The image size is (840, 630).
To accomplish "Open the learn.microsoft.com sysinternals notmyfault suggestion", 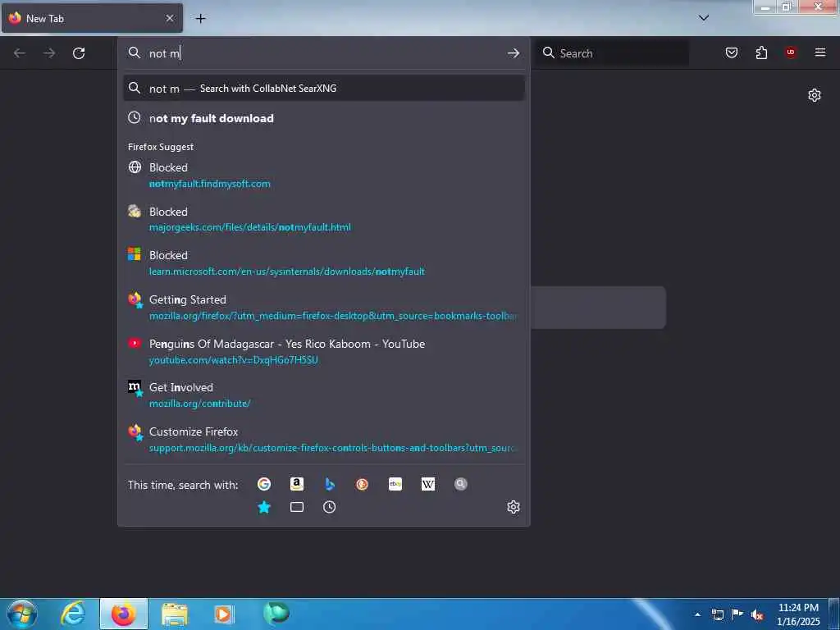I will 323,263.
